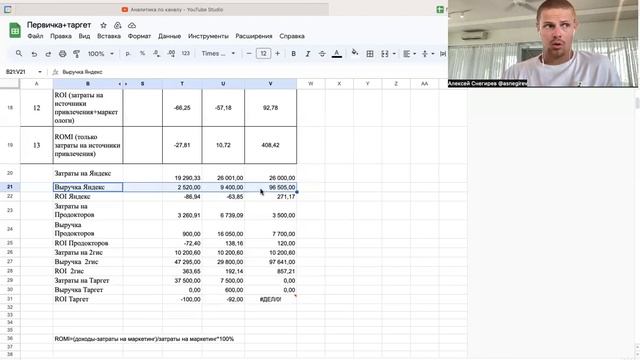Open the Данные menu

click(x=169, y=36)
